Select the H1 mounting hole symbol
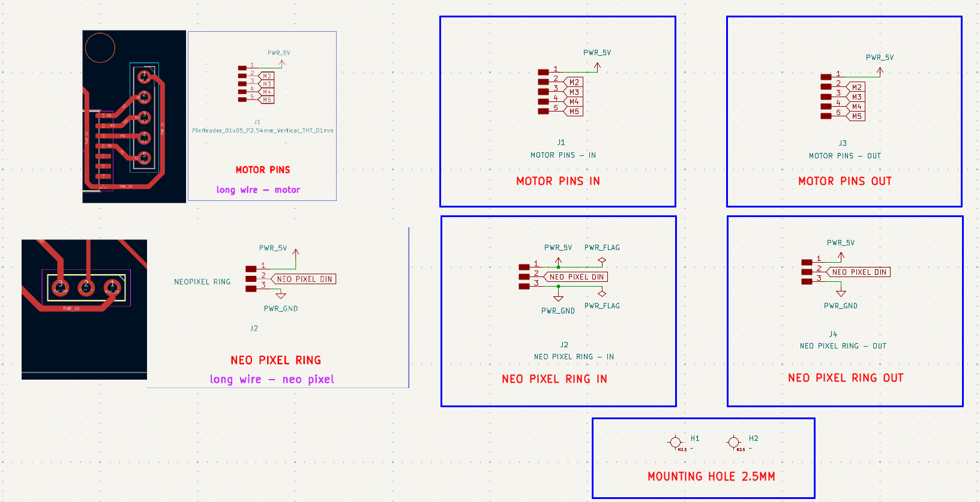The height and width of the screenshot is (502, 980). pyautogui.click(x=675, y=443)
